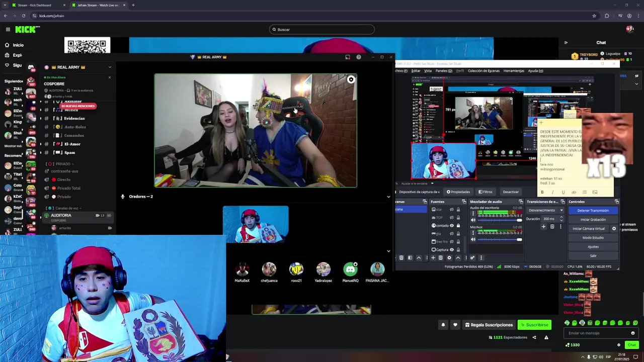Screen dimensions: 644x362
Task: Open Desvanecimiento transition dropdown
Action: (x=545, y=210)
